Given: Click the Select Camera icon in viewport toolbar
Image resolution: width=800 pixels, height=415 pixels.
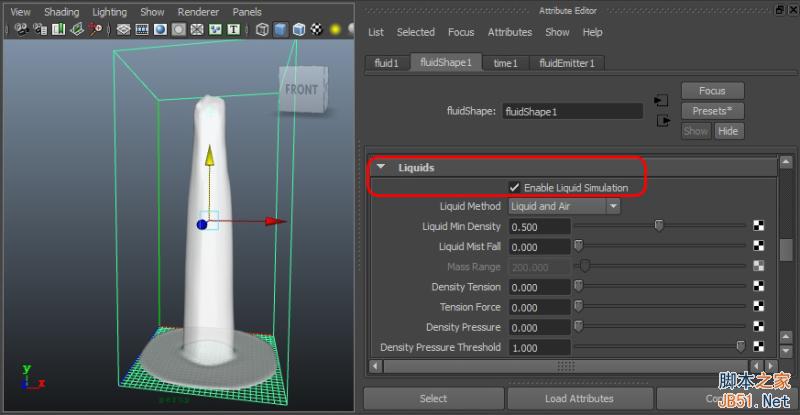Looking at the screenshot, I should [x=21, y=30].
